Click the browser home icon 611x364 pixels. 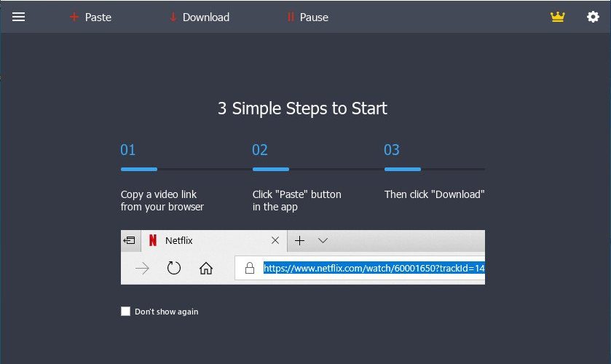pos(206,268)
